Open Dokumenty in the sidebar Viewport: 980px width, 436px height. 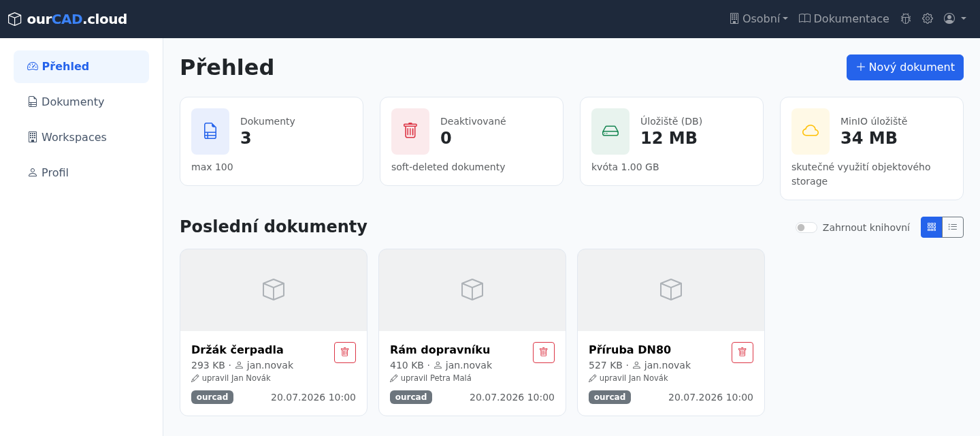click(x=81, y=102)
